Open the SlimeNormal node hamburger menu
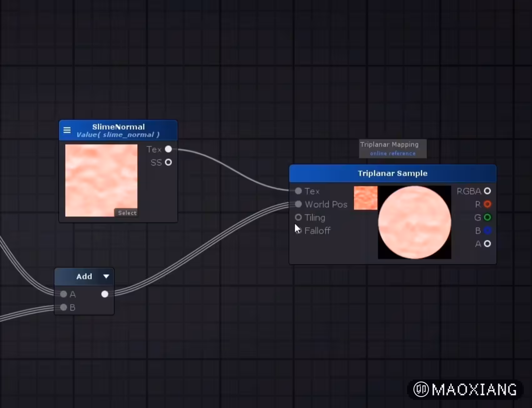Screen dimensions: 532x408 tap(67, 130)
